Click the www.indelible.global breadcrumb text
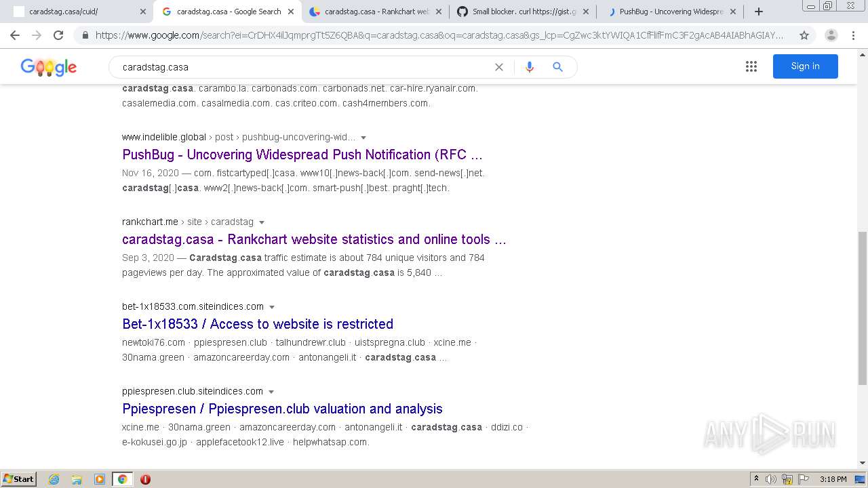868x488 pixels. coord(164,137)
